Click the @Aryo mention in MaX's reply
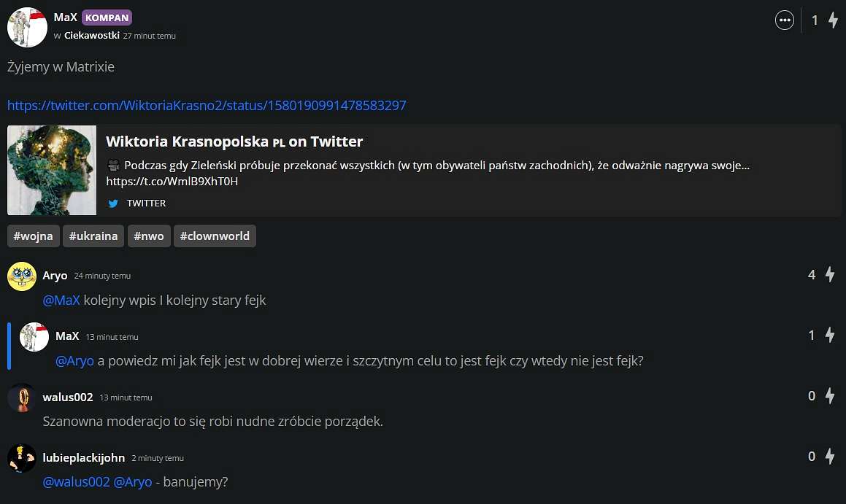The width and height of the screenshot is (846, 504). click(74, 360)
